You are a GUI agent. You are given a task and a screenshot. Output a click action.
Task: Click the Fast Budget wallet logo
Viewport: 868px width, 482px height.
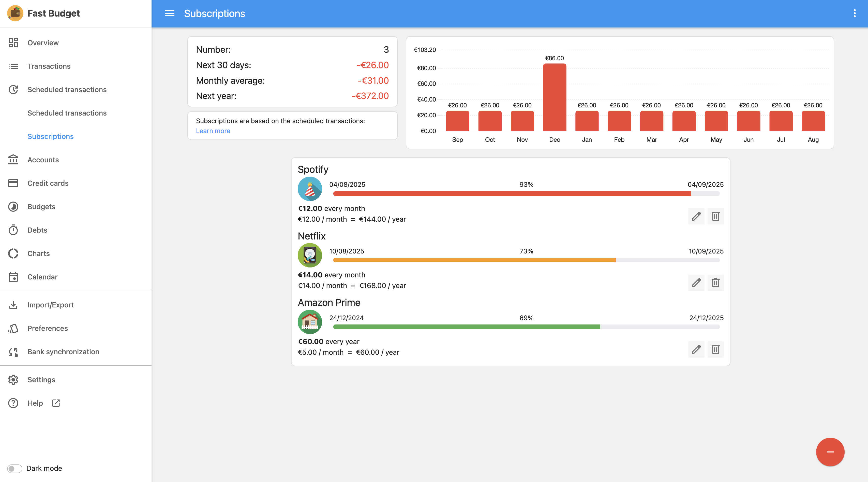click(15, 13)
